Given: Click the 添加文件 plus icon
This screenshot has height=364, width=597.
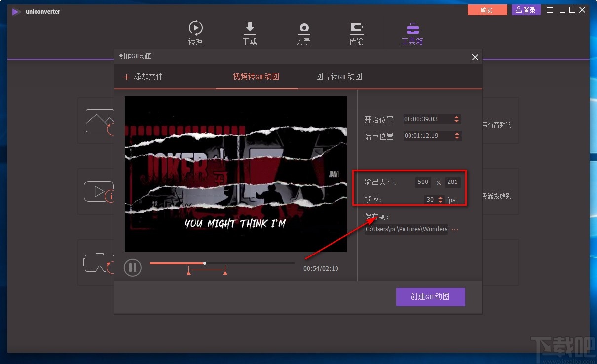Looking at the screenshot, I should pyautogui.click(x=127, y=76).
